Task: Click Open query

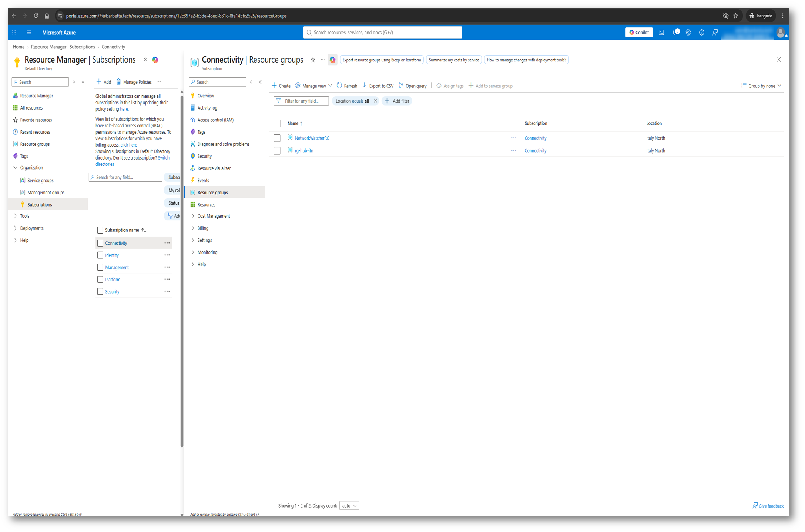Action: click(x=413, y=86)
